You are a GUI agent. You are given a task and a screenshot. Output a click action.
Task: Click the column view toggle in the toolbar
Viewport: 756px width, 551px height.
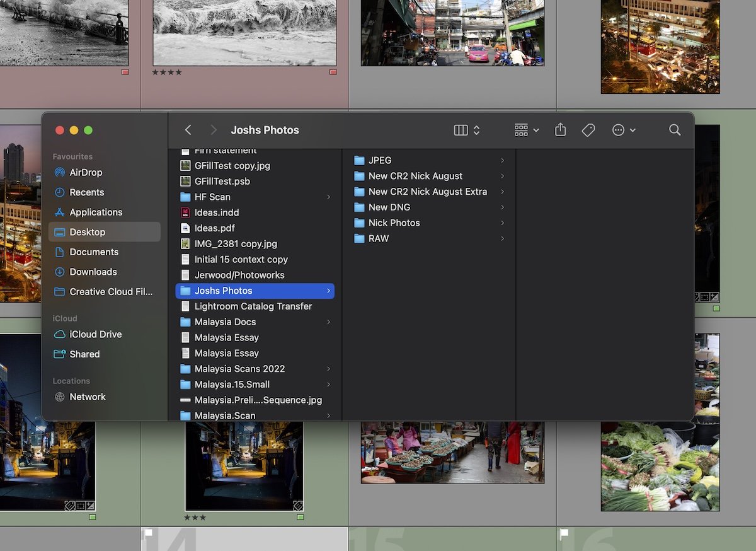coord(461,130)
